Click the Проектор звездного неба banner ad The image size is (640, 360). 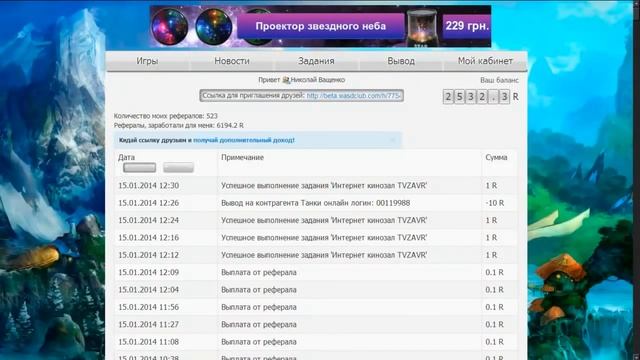(320, 27)
